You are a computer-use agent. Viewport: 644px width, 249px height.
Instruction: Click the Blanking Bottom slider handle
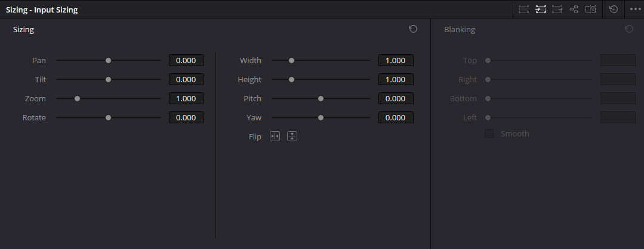488,98
